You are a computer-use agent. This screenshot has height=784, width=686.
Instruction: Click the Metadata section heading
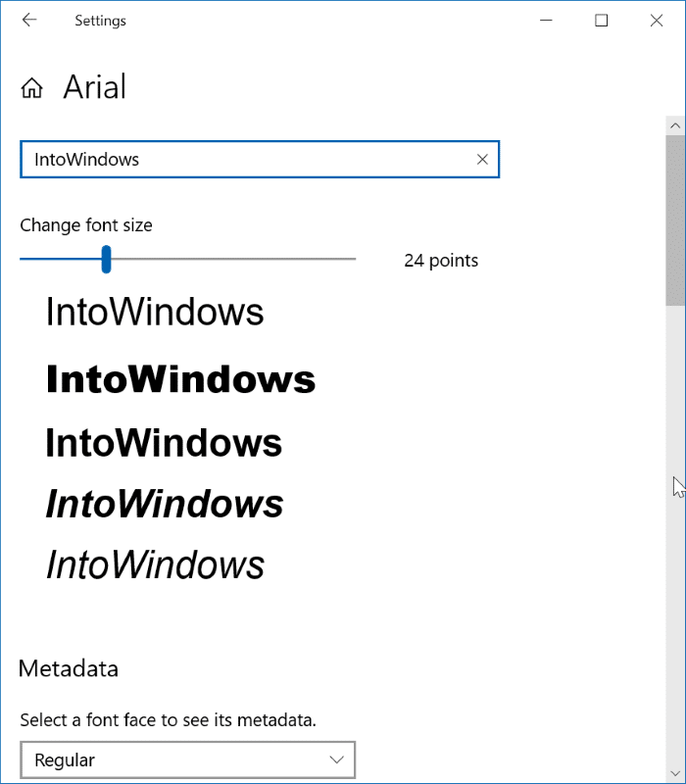[x=68, y=668]
